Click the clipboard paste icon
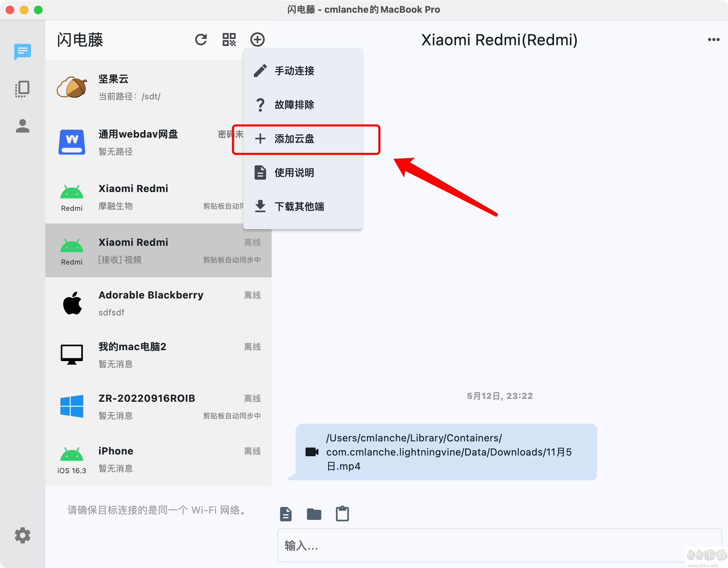 coord(342,514)
